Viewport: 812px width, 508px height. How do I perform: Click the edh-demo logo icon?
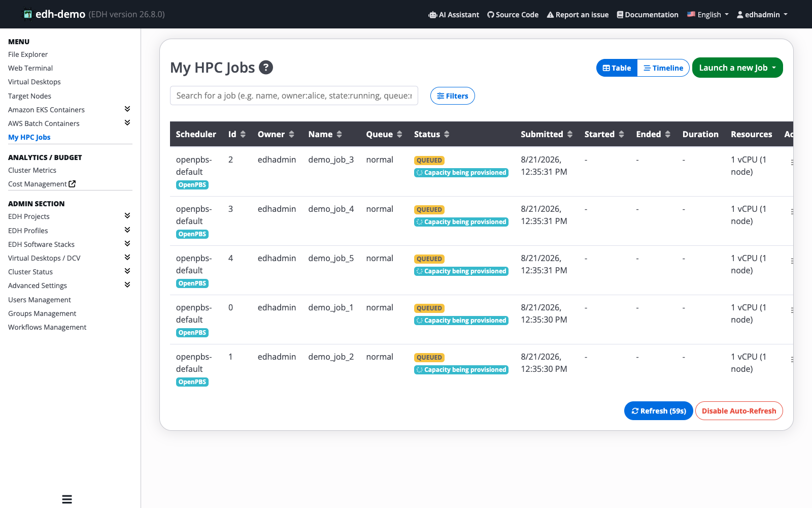point(28,14)
